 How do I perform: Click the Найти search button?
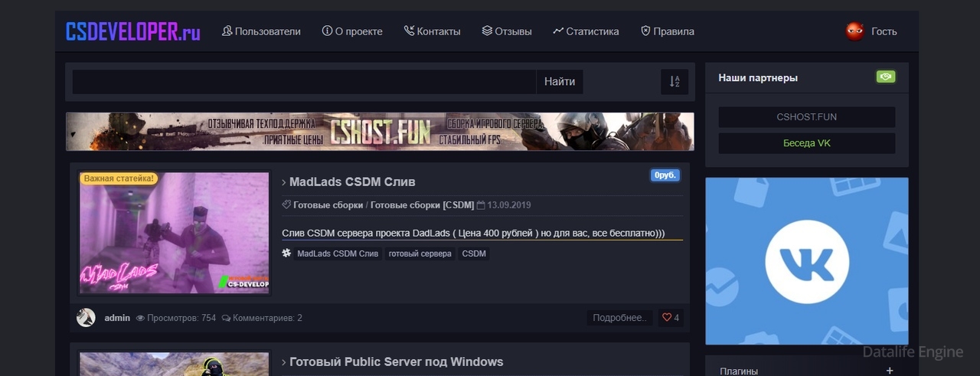click(x=560, y=82)
